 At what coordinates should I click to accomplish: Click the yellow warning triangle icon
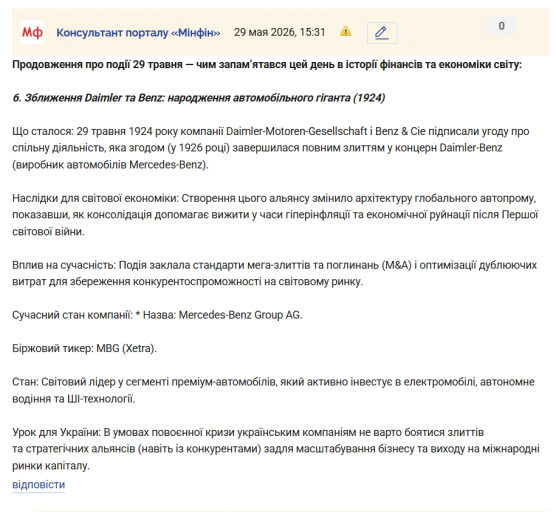coord(345,32)
